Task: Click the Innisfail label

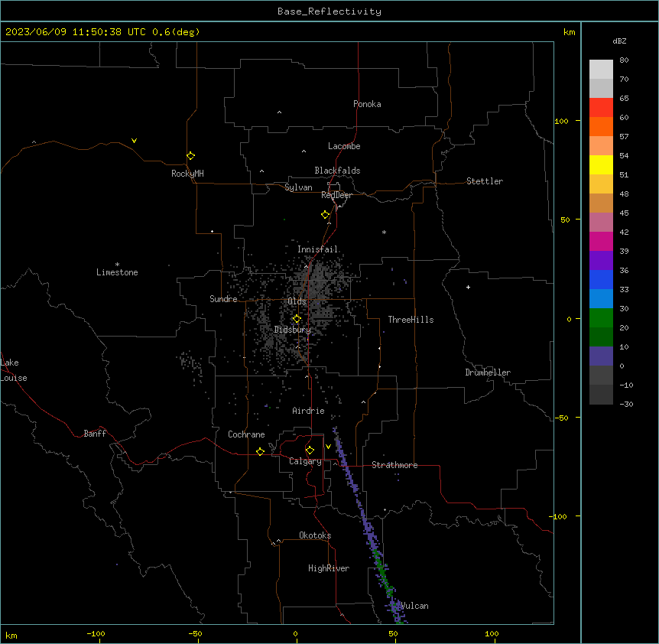Action: (x=317, y=249)
